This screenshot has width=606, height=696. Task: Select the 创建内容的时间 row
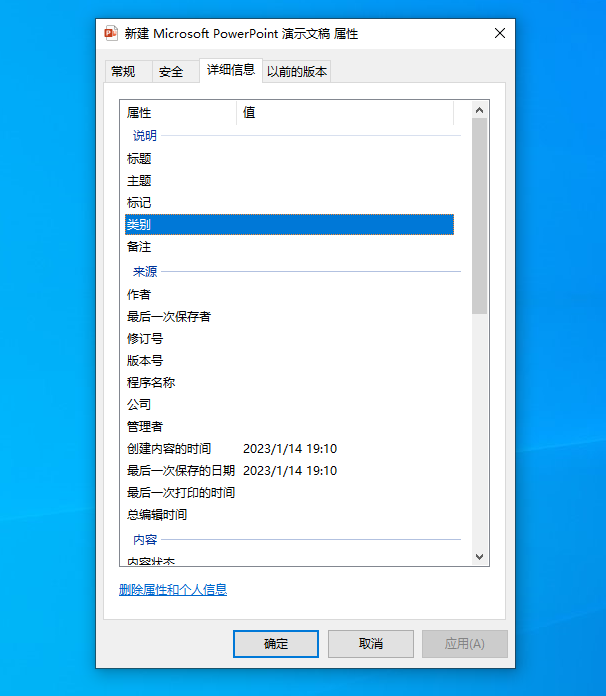[x=289, y=449]
